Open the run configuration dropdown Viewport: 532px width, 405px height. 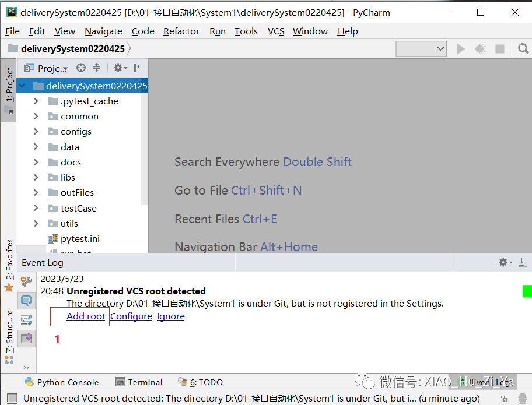point(421,49)
